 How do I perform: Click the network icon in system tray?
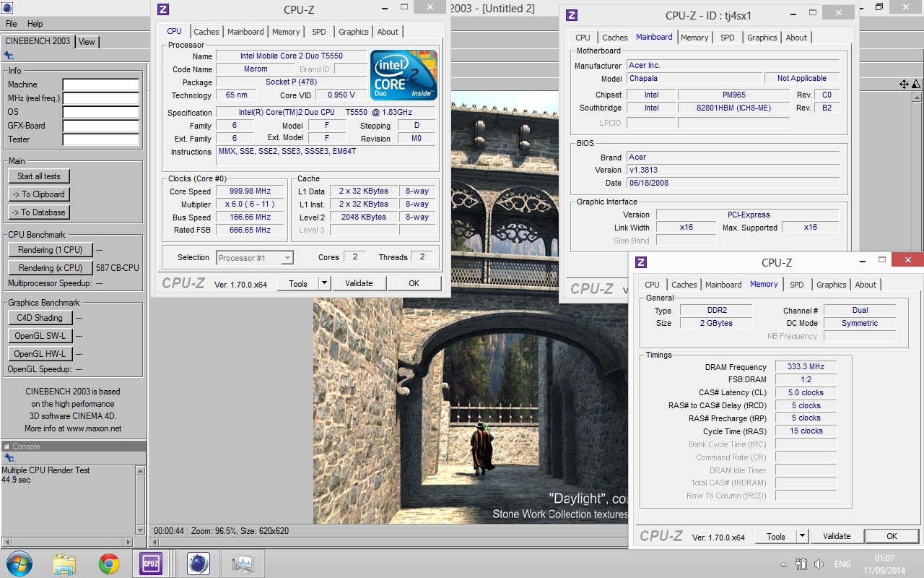pyautogui.click(x=801, y=564)
